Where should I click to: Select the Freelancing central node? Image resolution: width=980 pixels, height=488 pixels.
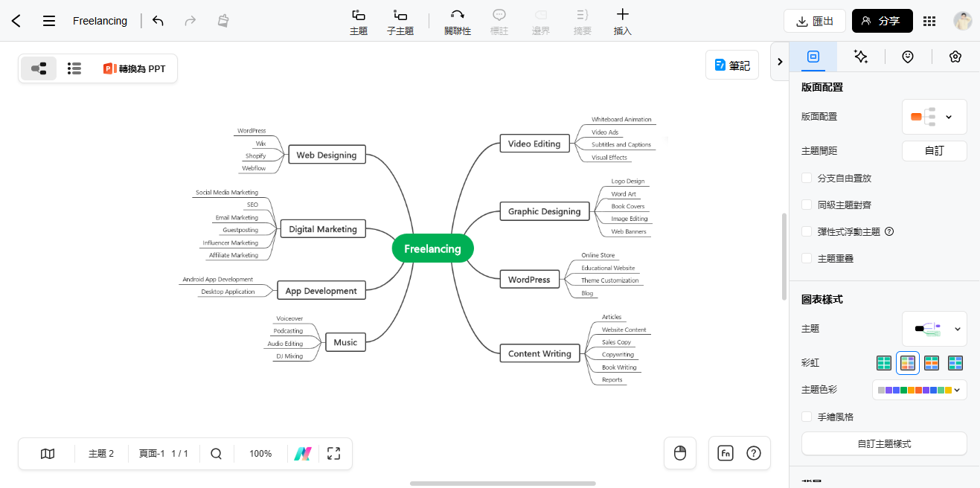432,248
